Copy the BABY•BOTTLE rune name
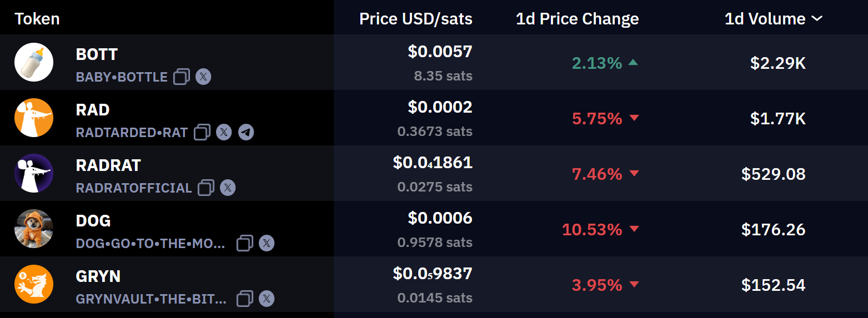Image resolution: width=868 pixels, height=318 pixels. coord(182,77)
